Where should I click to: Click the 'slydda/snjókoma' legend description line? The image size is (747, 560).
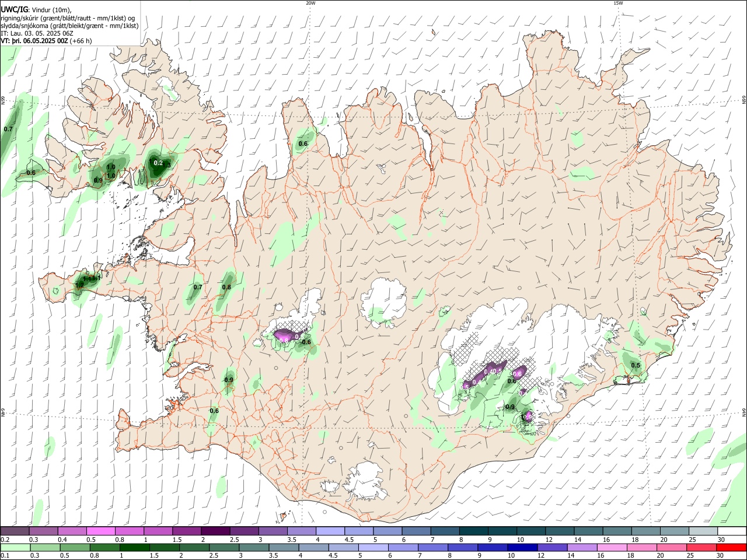[x=69, y=26]
